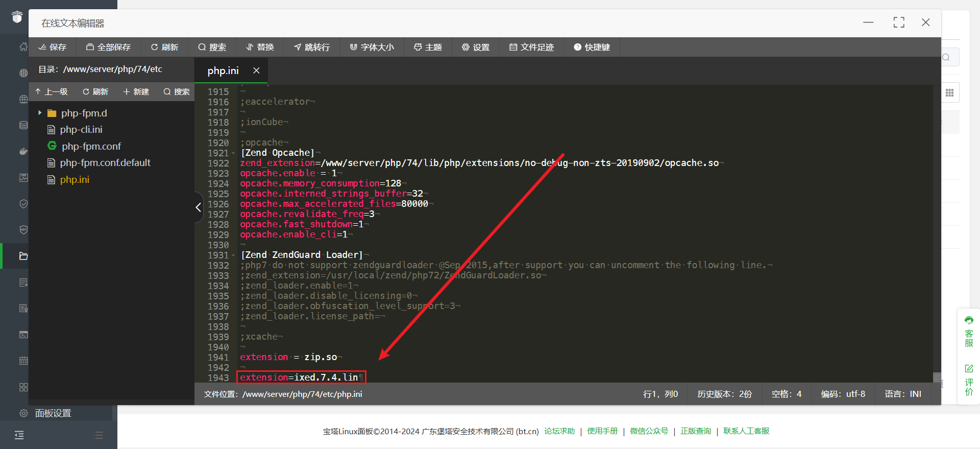Close the online text editor window
980x449 pixels.
pos(925,22)
